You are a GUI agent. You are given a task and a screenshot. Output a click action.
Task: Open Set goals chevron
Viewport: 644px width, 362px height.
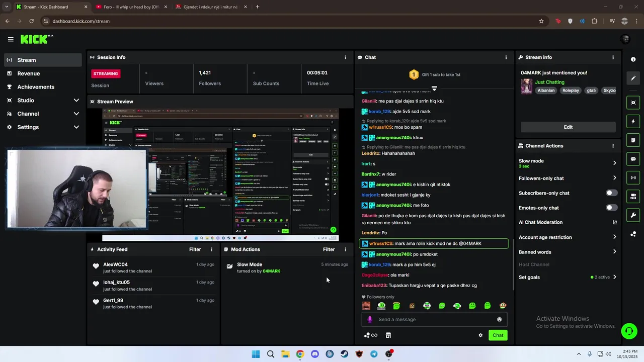(x=614, y=277)
